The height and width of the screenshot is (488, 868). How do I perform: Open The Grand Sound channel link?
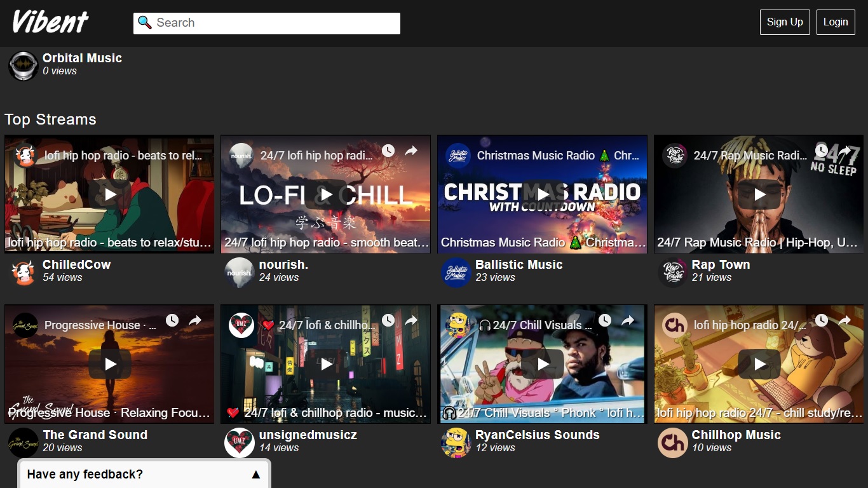(95, 435)
